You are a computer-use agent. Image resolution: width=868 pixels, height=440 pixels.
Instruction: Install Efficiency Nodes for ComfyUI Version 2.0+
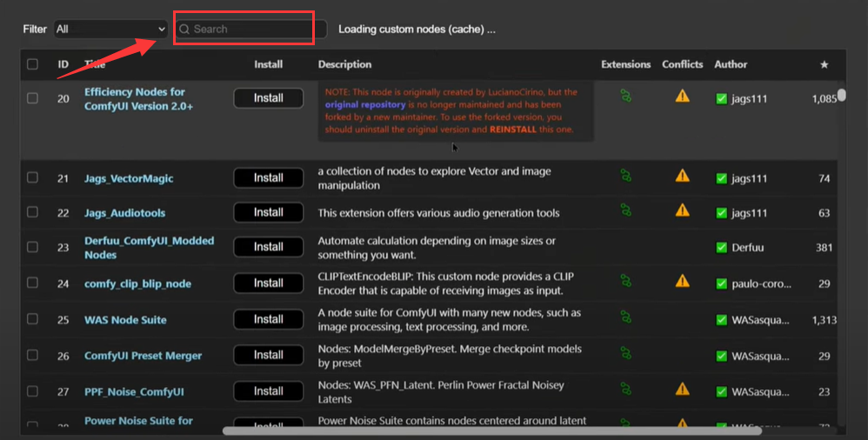point(269,98)
